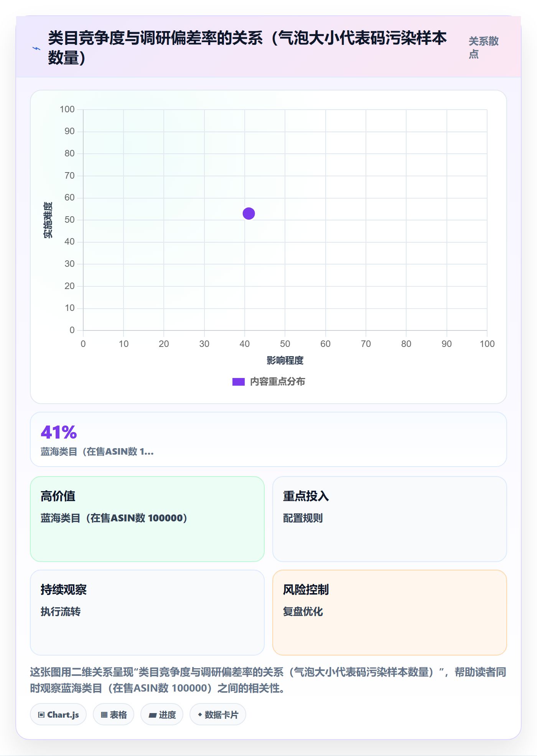The height and width of the screenshot is (756, 537).
Task: Click the 执行流转 text
Action: pyautogui.click(x=61, y=612)
